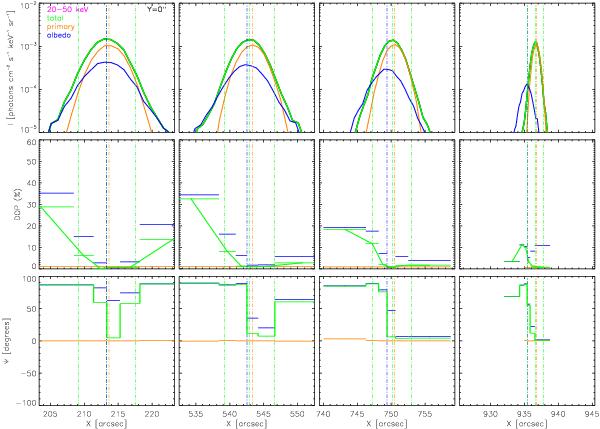Click the Ψ [degrees] y-axis label

pyautogui.click(x=6, y=338)
